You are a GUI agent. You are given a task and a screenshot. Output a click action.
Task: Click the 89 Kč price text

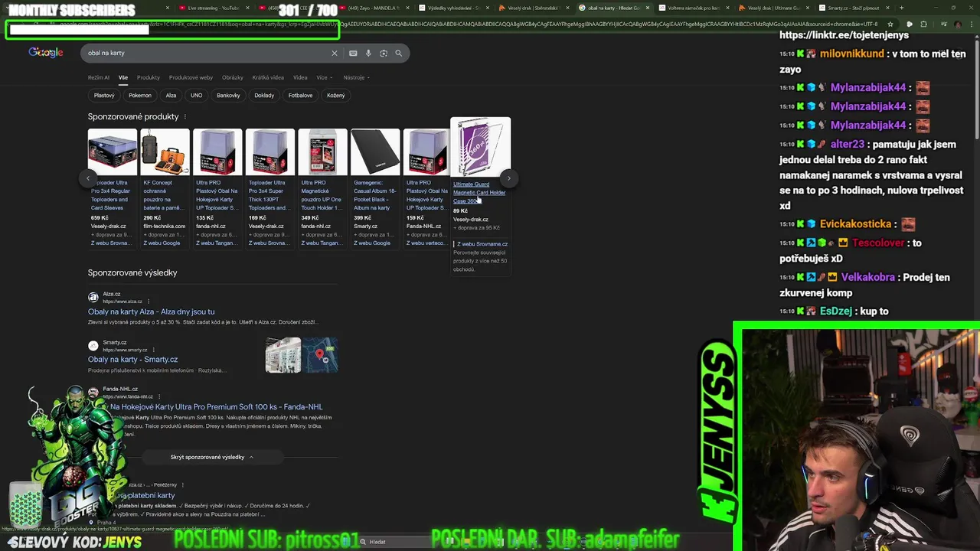click(x=460, y=211)
